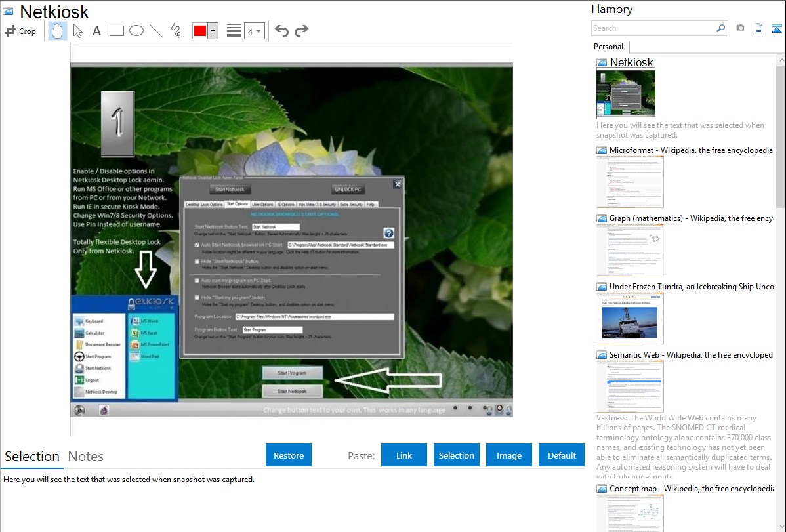The height and width of the screenshot is (532, 786).
Task: Click the icon next to the Netkiosk list entry
Action: [x=602, y=63]
